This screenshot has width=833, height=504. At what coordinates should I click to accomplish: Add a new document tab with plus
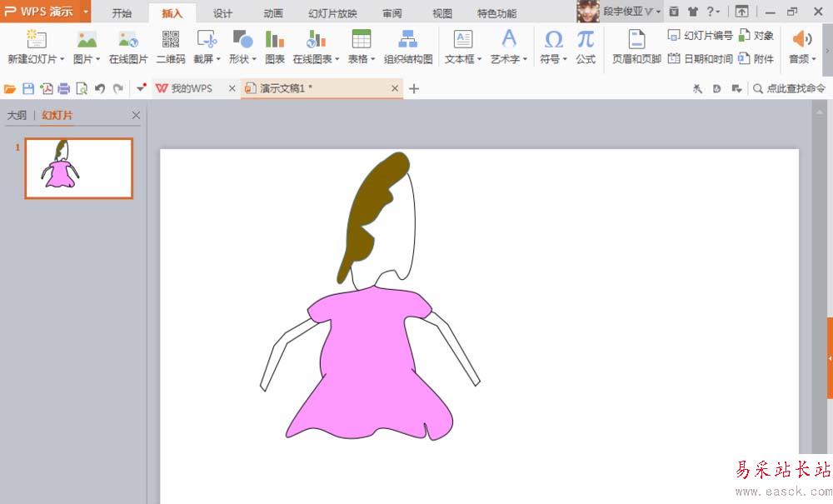(x=414, y=88)
